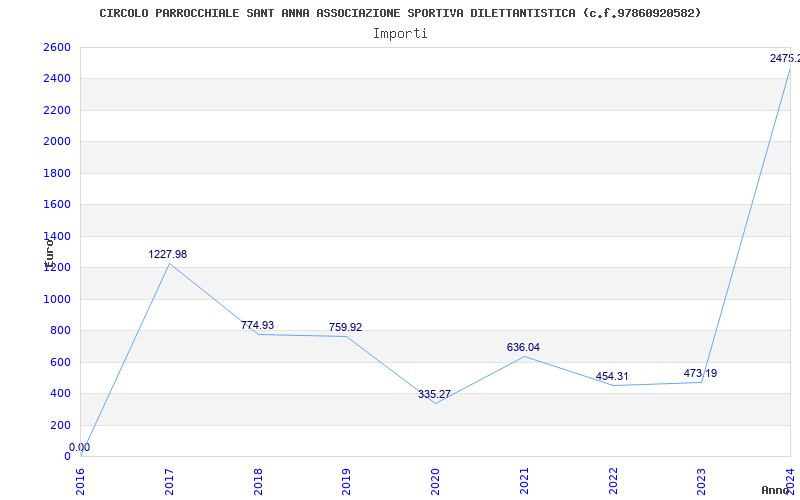Screen dimensions: 800x500
Task: Select the 759.92 value label
Action: (345, 328)
